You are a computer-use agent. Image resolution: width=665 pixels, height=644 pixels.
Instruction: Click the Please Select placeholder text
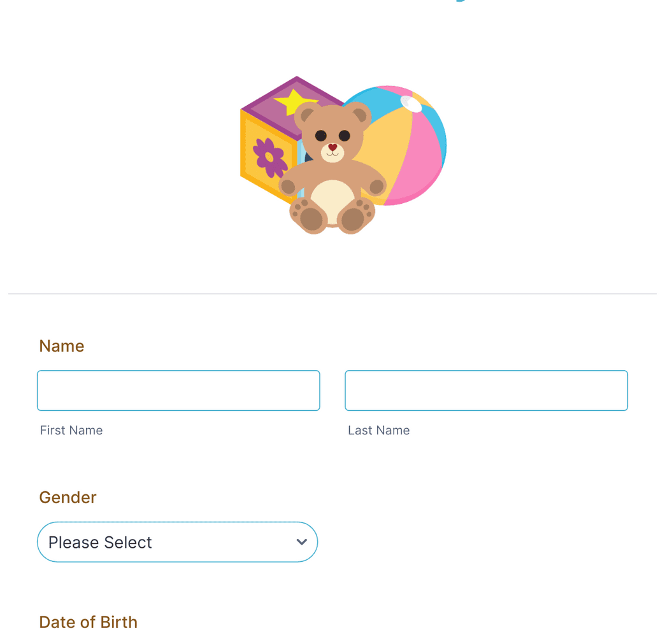pos(99,542)
